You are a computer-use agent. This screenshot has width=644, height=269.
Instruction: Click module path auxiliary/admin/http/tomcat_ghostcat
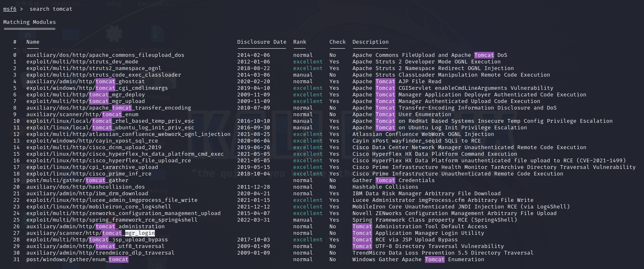pyautogui.click(x=85, y=82)
